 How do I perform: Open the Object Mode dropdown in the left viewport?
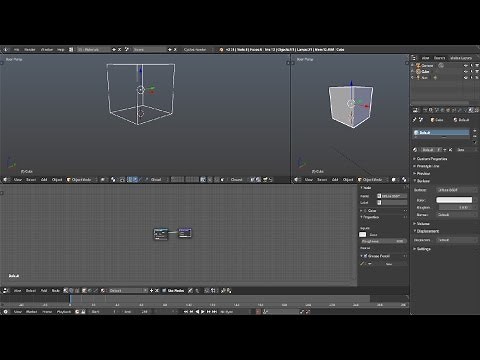82,180
